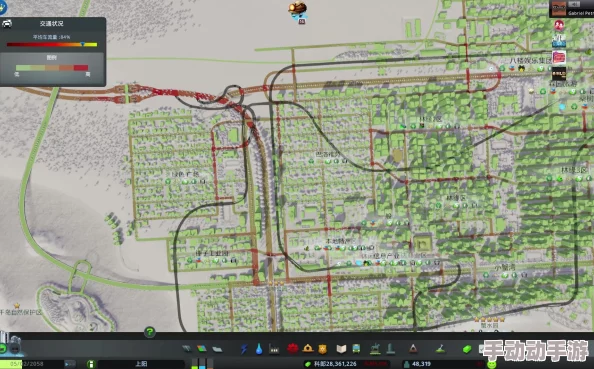This screenshot has width=594, height=369.
Task: Click the radio album art thumbnail
Action: tap(558, 9)
